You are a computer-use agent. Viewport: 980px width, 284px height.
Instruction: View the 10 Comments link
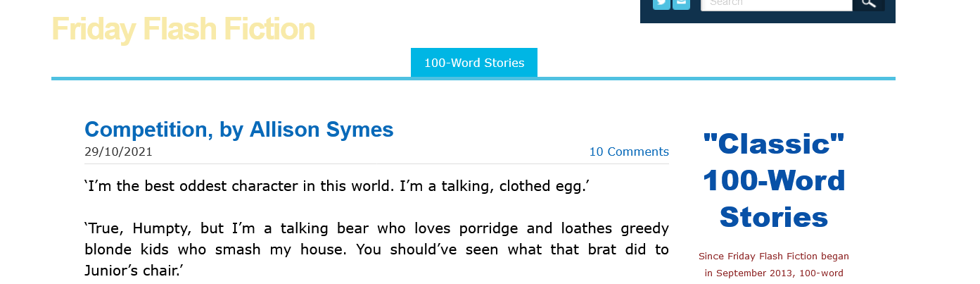pyautogui.click(x=628, y=152)
